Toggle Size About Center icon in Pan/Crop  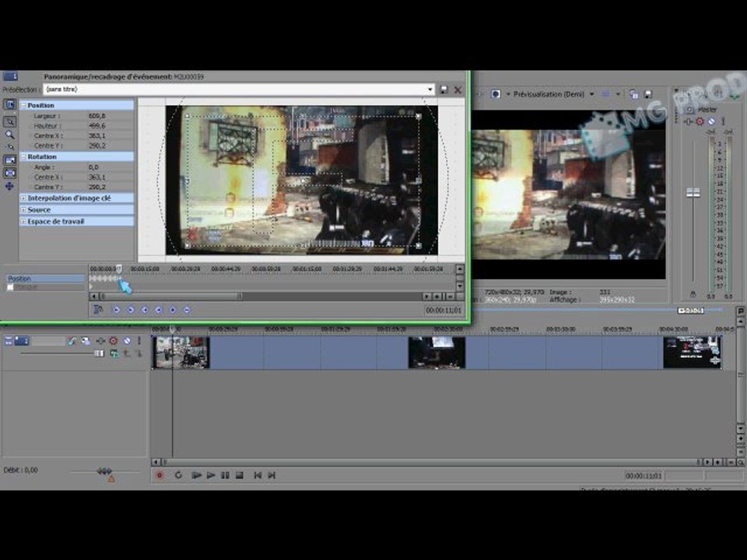click(x=9, y=173)
